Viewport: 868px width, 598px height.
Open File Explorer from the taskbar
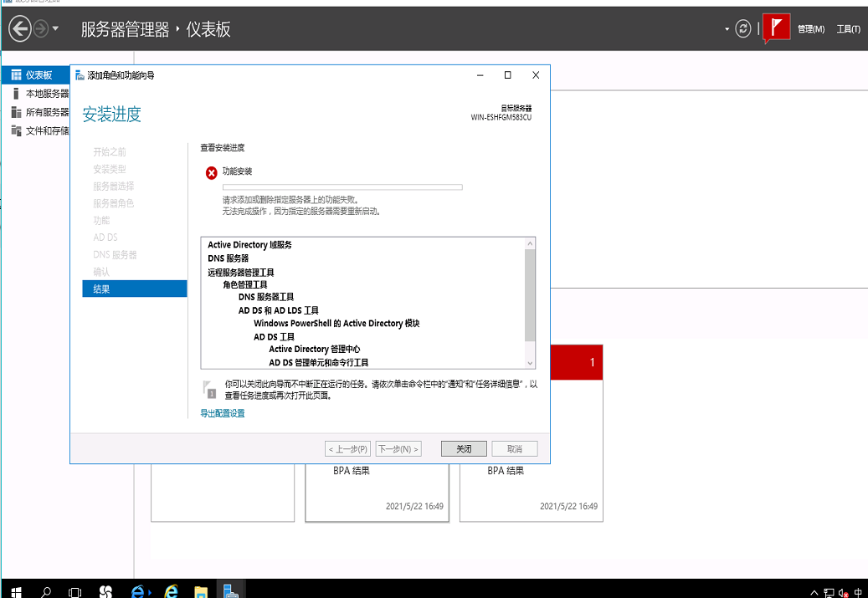(x=202, y=592)
